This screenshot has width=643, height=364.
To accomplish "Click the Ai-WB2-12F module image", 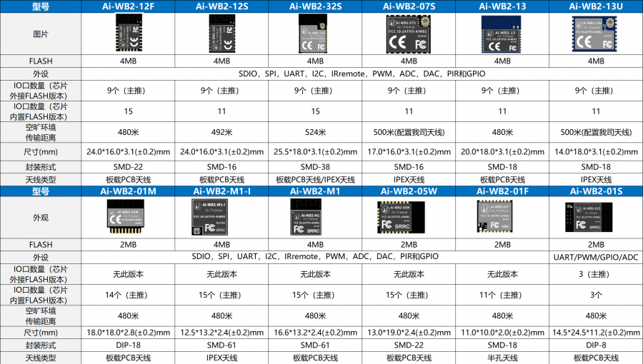I will pyautogui.click(x=129, y=33).
